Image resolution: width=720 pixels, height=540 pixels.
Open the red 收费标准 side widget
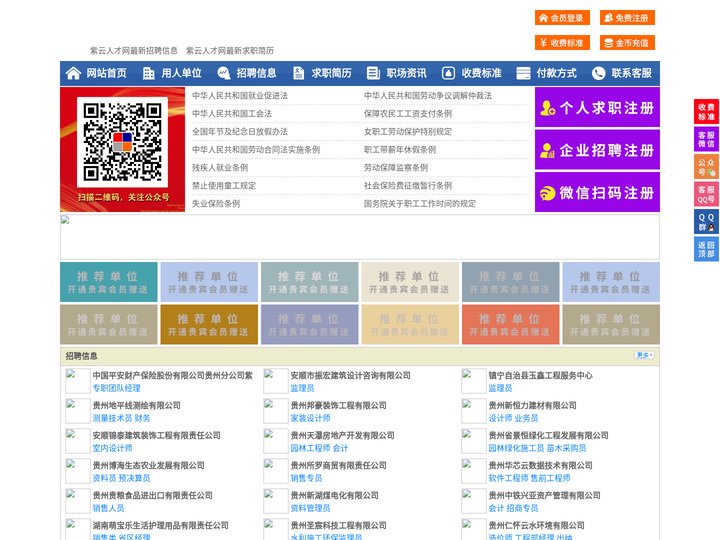(706, 112)
